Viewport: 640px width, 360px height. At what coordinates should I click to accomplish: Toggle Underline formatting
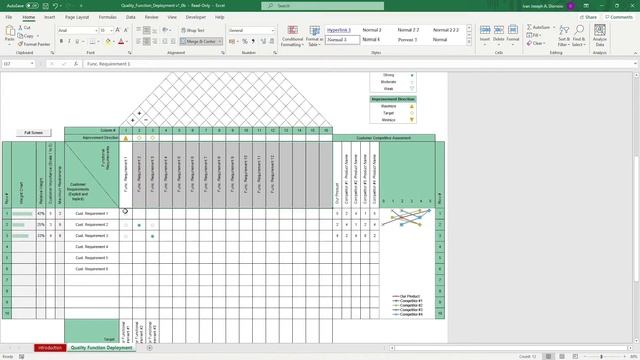tap(77, 41)
